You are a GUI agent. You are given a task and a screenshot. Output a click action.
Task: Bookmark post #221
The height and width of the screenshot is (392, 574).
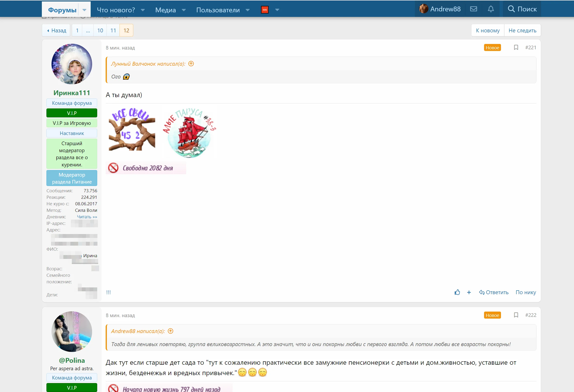click(516, 47)
